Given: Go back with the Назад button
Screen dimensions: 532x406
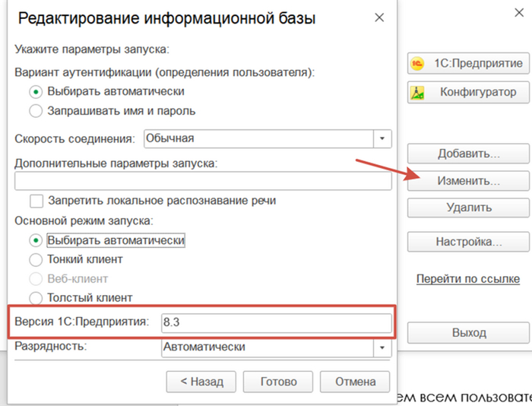Looking at the screenshot, I should coord(201,382).
